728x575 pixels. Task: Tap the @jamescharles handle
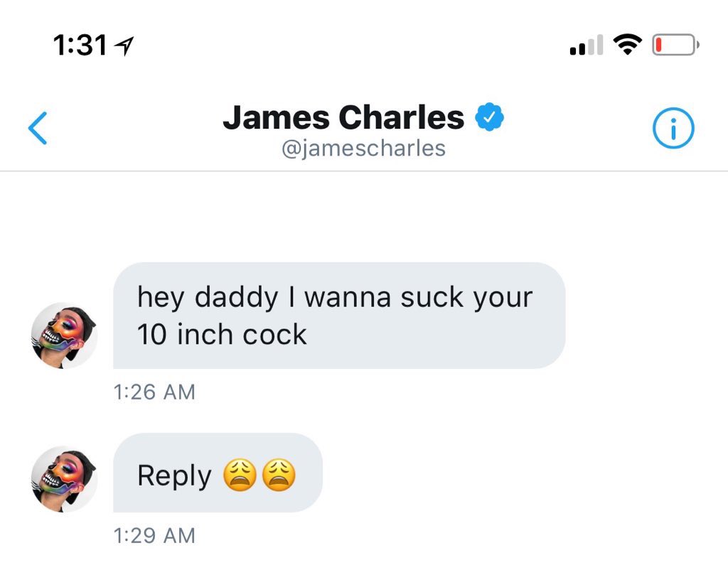click(363, 149)
